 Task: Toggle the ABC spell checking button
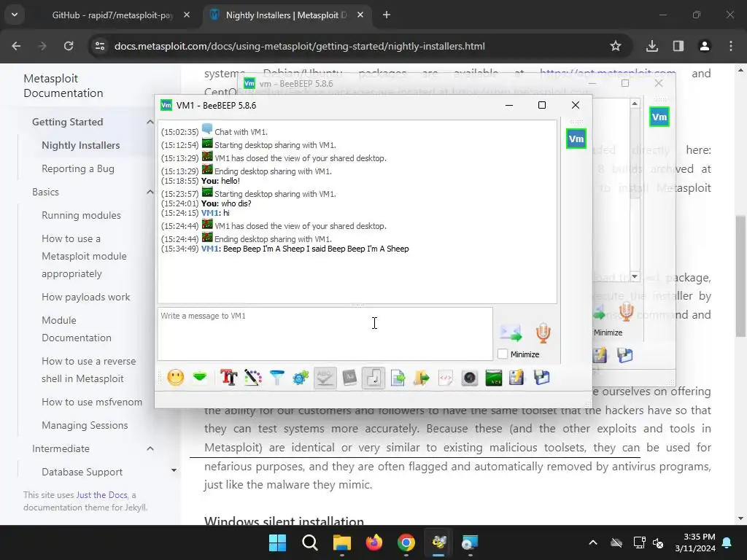tap(325, 378)
